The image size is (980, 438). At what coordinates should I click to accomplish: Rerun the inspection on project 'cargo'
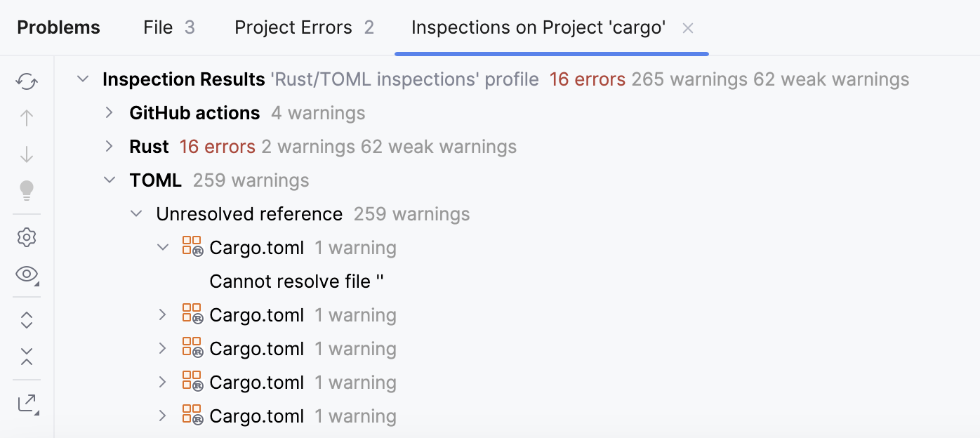[26, 81]
